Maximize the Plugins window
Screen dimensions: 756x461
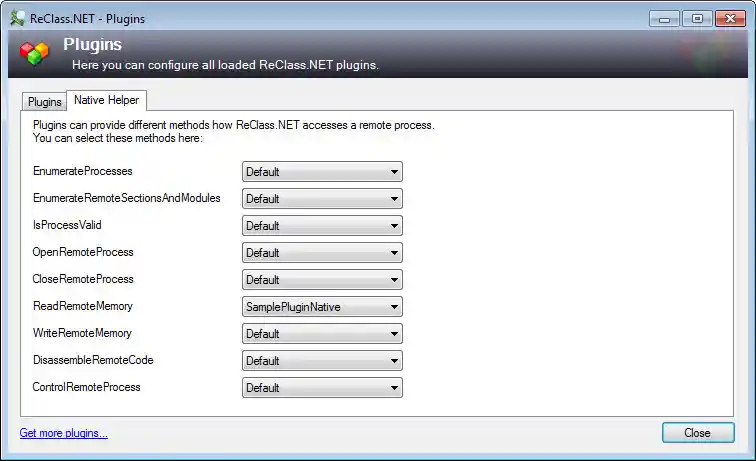[x=697, y=19]
